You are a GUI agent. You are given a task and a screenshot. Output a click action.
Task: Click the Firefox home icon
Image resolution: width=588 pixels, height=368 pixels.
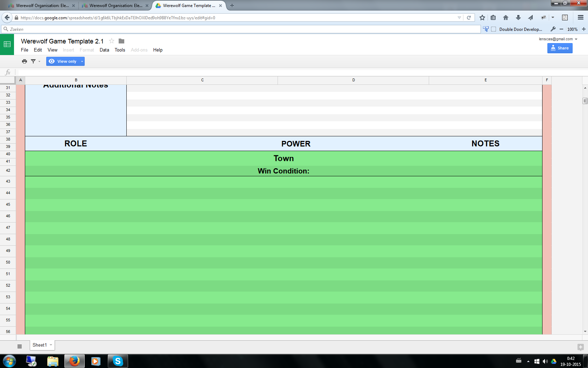coord(505,18)
